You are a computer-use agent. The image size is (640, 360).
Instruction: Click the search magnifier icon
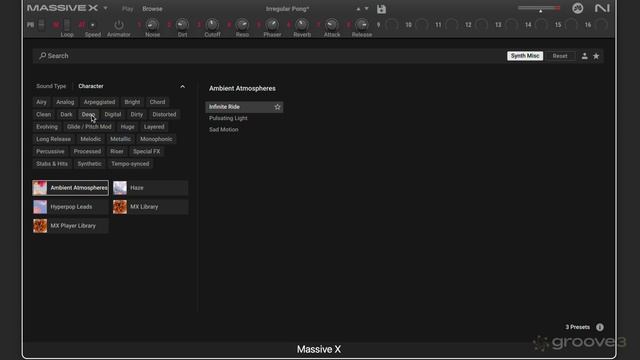click(42, 56)
